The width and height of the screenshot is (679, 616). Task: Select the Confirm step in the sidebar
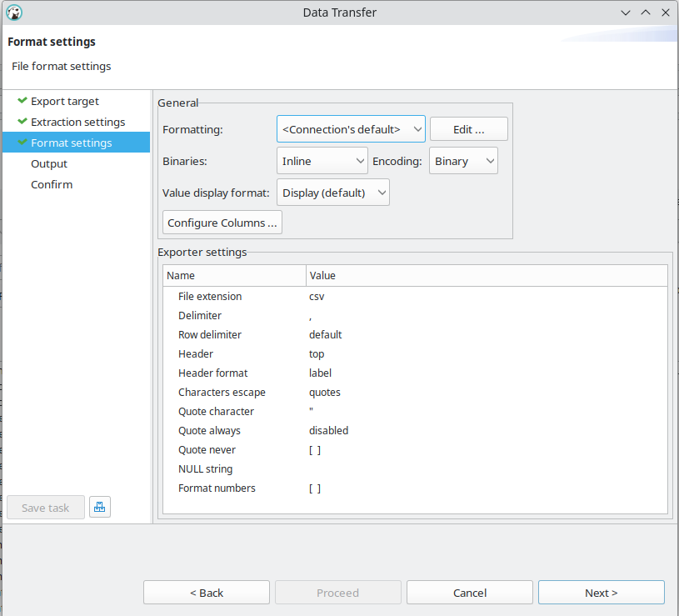pyautogui.click(x=52, y=184)
